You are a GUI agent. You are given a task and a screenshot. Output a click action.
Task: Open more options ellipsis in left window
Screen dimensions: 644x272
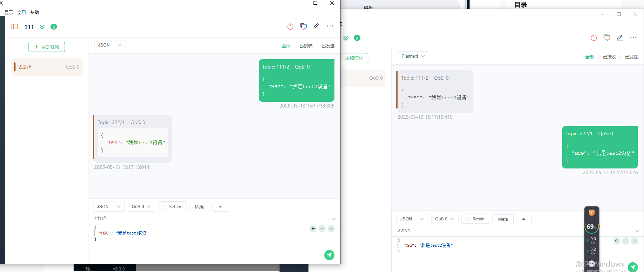(x=330, y=26)
